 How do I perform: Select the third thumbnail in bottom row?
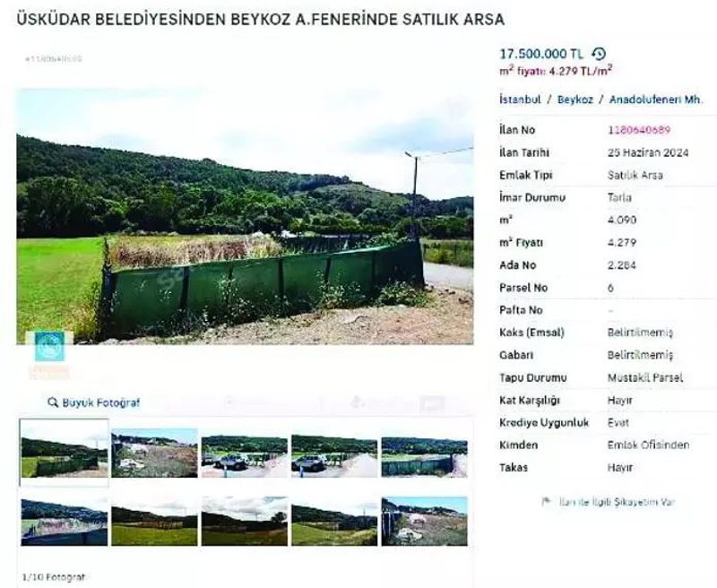pos(244,522)
